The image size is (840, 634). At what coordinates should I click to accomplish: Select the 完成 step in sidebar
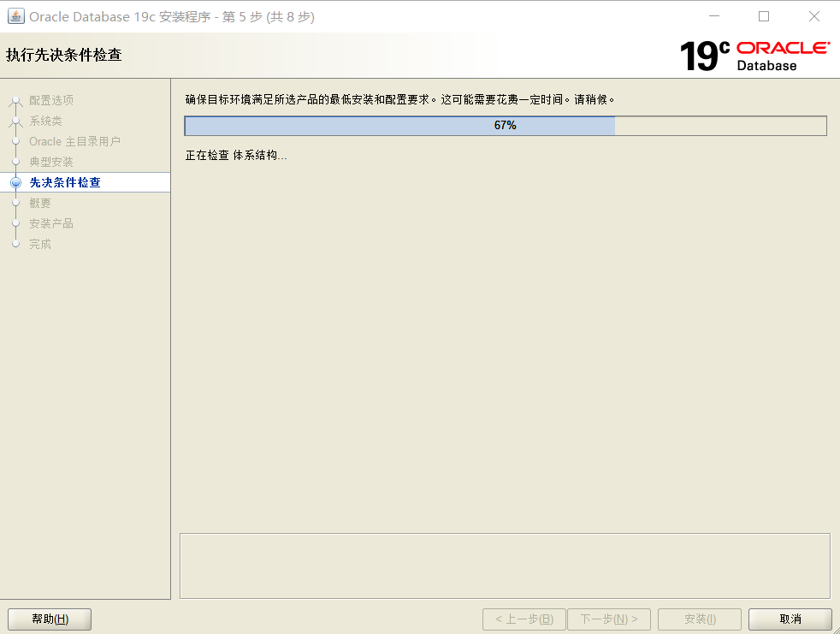(40, 244)
